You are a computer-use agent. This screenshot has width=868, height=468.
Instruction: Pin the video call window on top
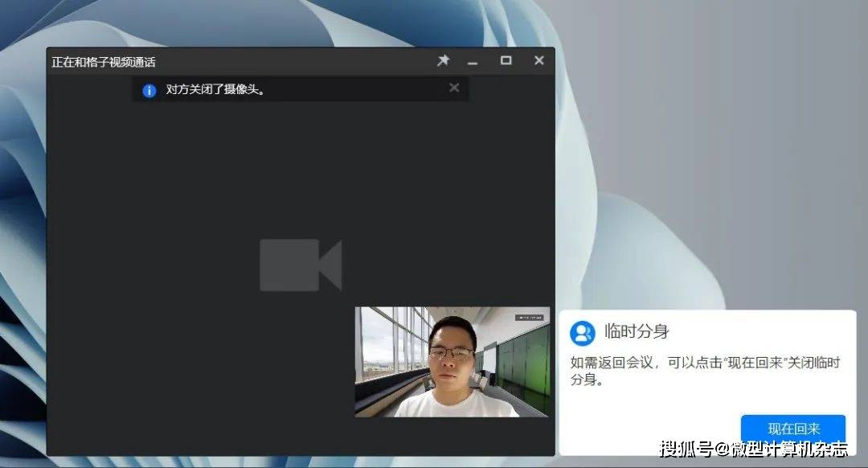click(x=444, y=60)
